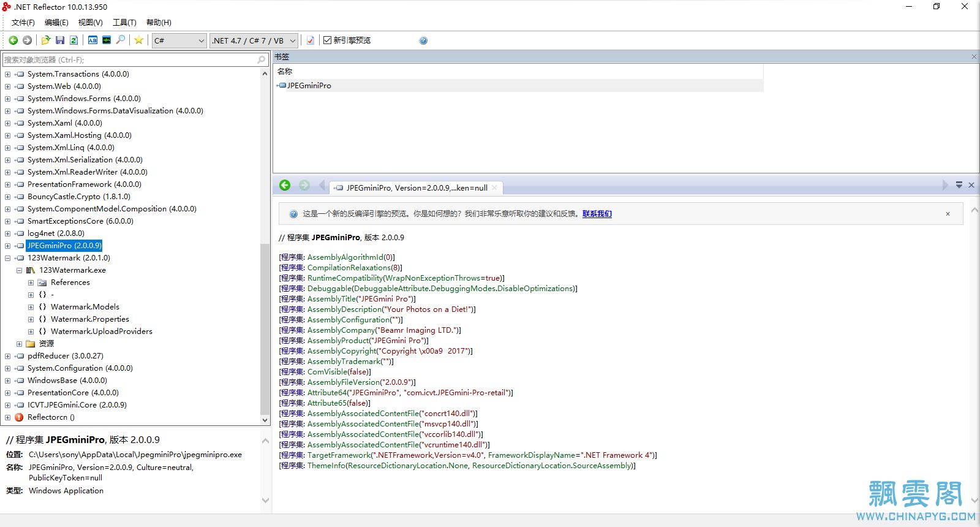Open the C# language dropdown
Image resolution: width=980 pixels, height=527 pixels.
(x=179, y=40)
